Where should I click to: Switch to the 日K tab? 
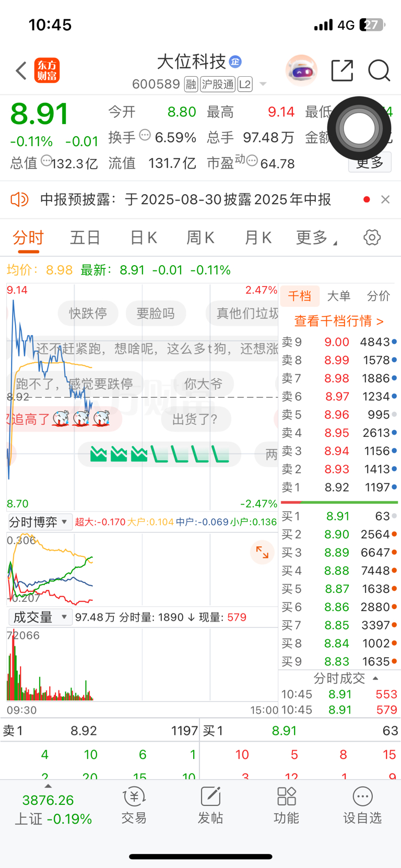tap(143, 238)
